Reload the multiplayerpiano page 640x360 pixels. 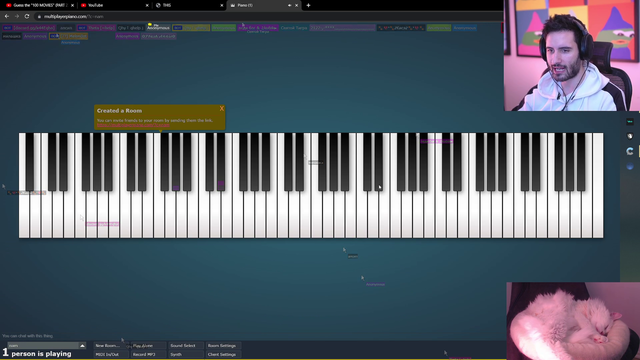(x=27, y=16)
